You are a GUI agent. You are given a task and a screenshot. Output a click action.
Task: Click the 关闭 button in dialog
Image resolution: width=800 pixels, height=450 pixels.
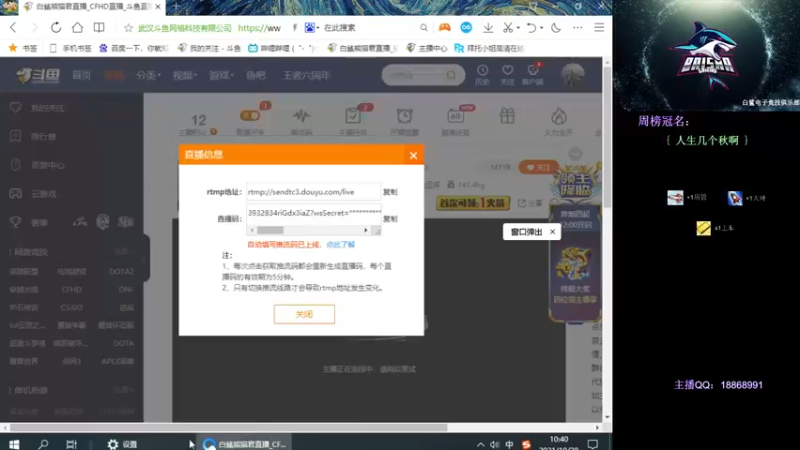click(x=304, y=314)
